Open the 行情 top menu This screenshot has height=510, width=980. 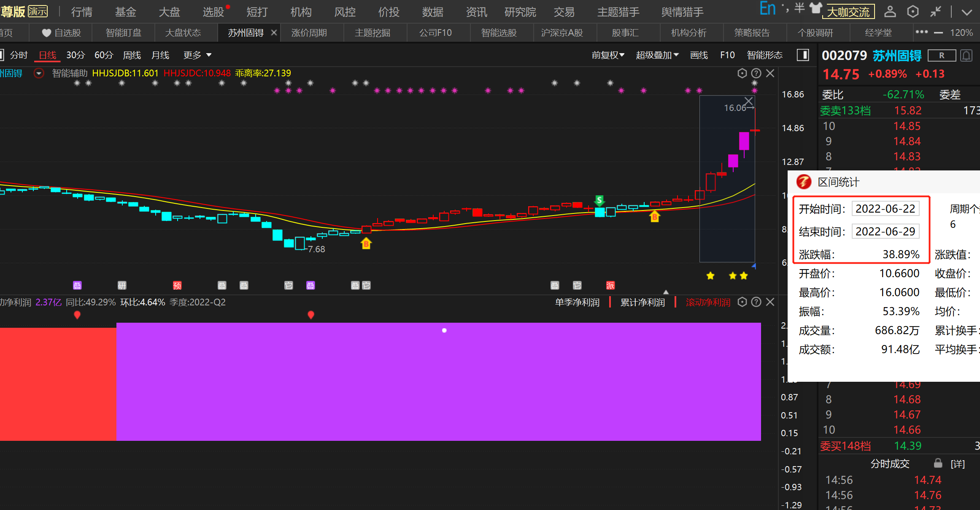pos(82,12)
